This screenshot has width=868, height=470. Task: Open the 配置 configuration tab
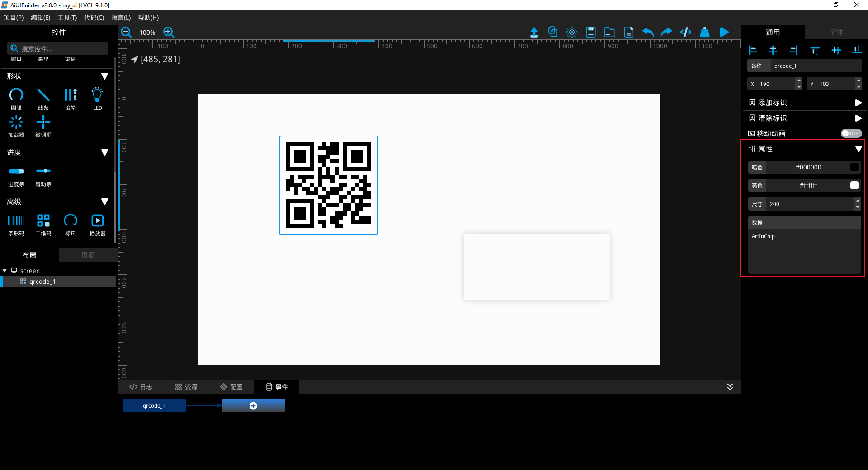tap(231, 387)
